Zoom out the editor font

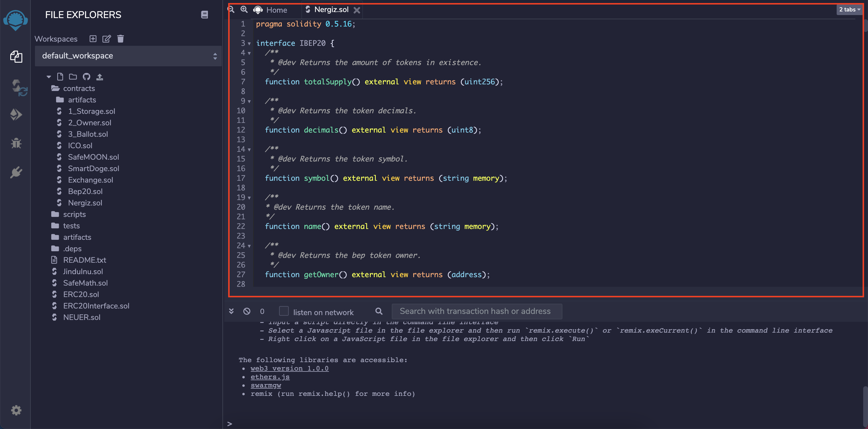click(231, 9)
